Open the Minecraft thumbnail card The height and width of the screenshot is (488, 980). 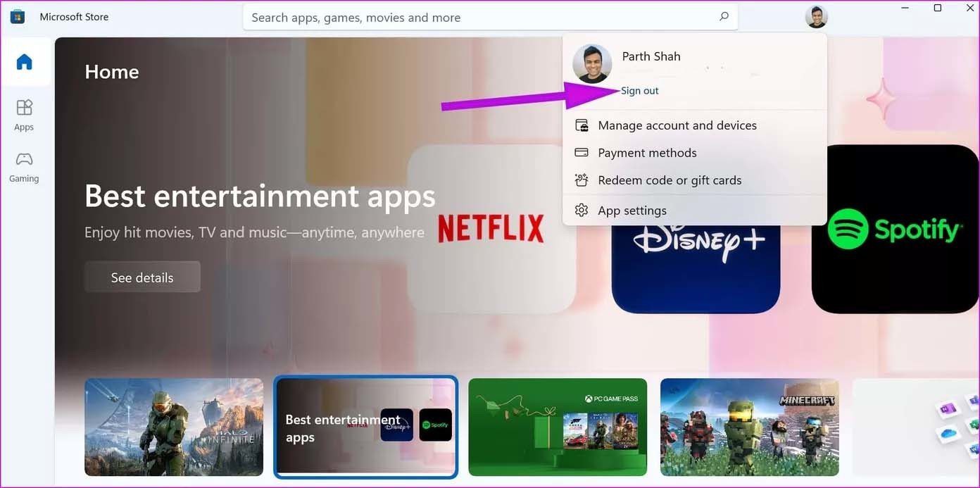pyautogui.click(x=750, y=427)
